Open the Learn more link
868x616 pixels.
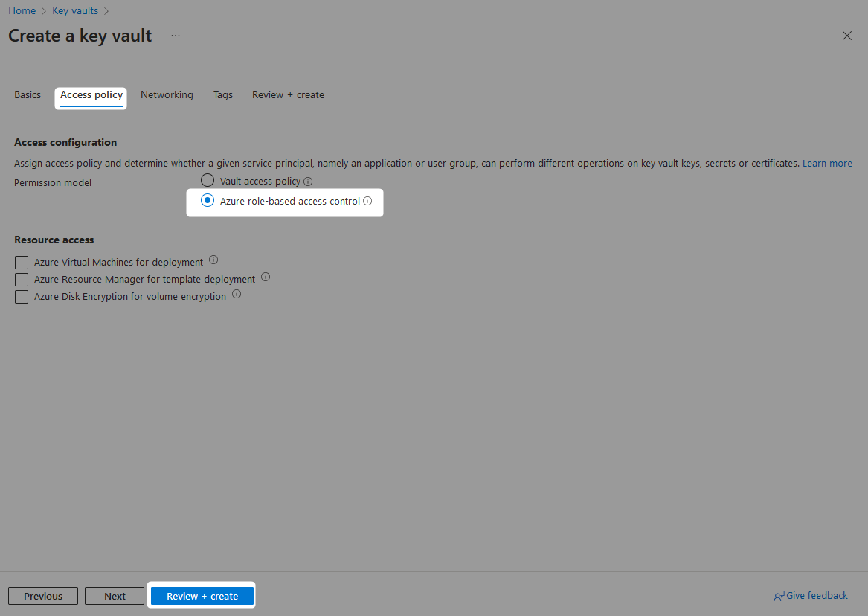[x=827, y=163]
